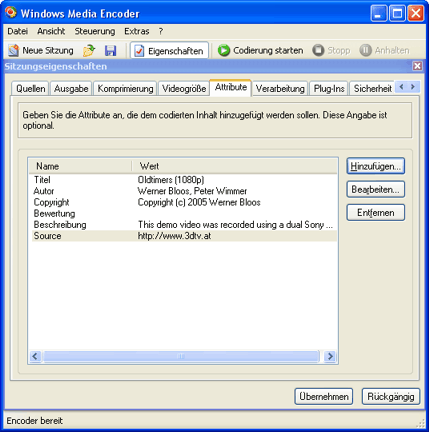The height and width of the screenshot is (432, 429).
Task: Select the Attribute tab
Action: (x=231, y=87)
